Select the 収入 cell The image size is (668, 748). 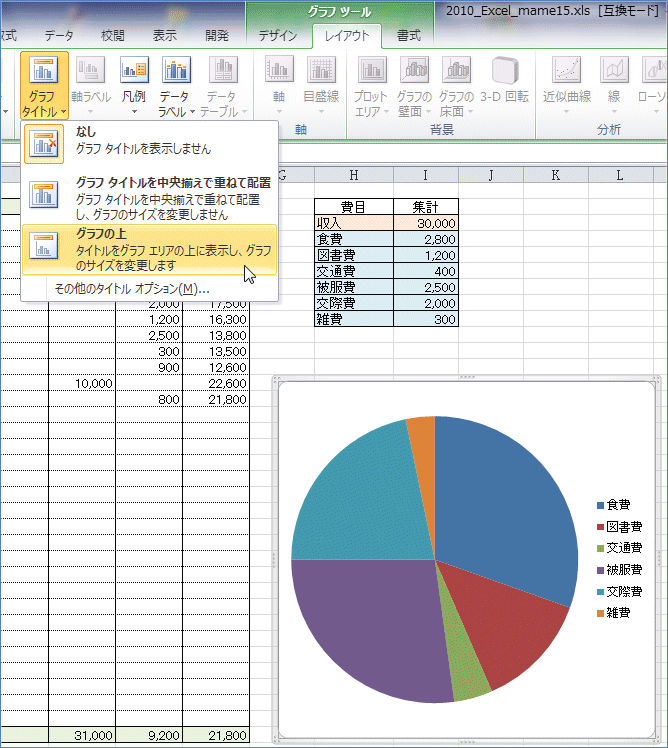coord(354,223)
